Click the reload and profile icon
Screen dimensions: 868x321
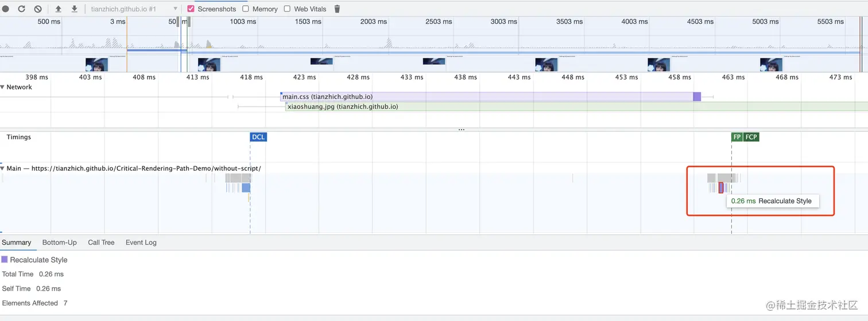pyautogui.click(x=21, y=9)
